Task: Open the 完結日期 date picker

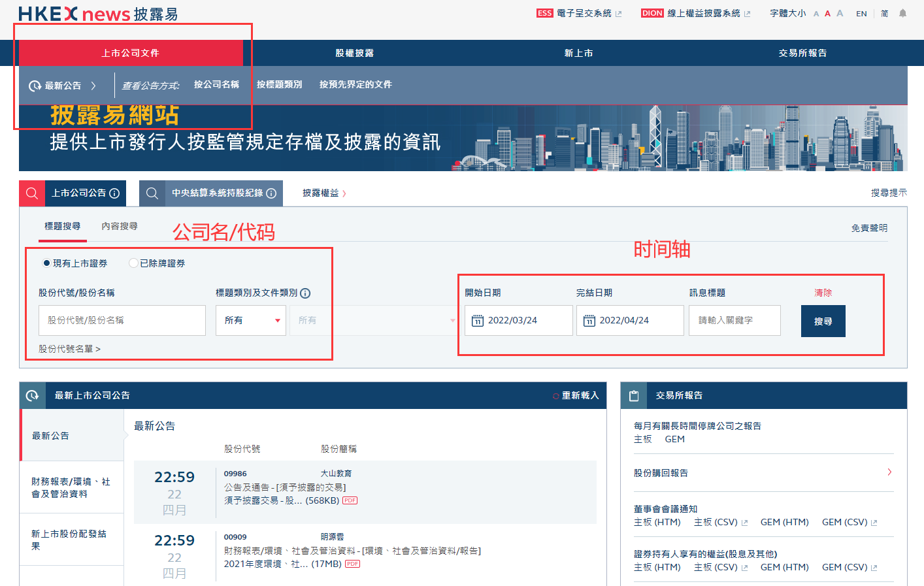Action: 630,320
